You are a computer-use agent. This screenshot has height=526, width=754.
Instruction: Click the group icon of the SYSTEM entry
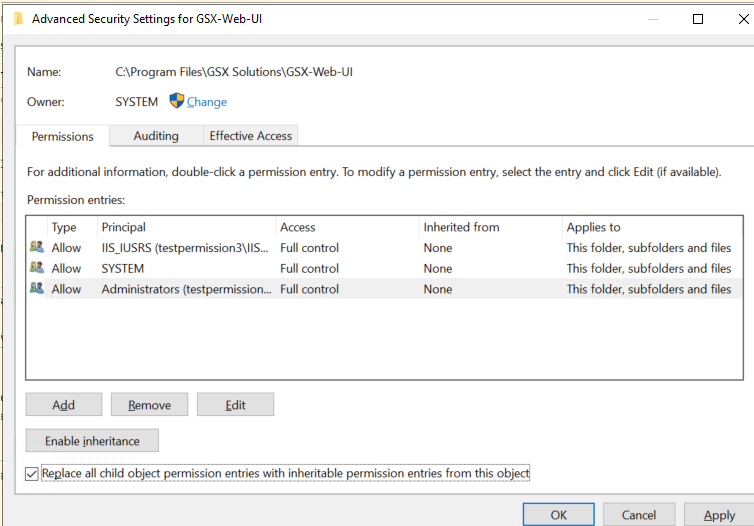pyautogui.click(x=37, y=268)
